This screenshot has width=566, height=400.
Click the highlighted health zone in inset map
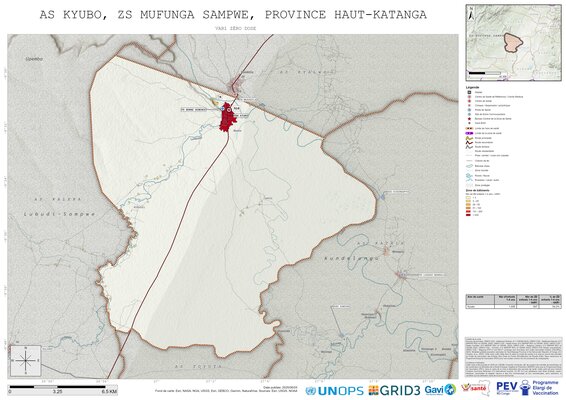pyautogui.click(x=514, y=43)
